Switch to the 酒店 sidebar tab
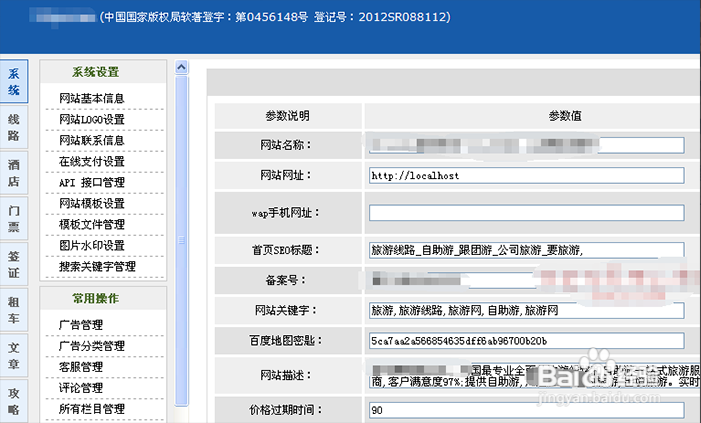The image size is (701, 423). [14, 173]
